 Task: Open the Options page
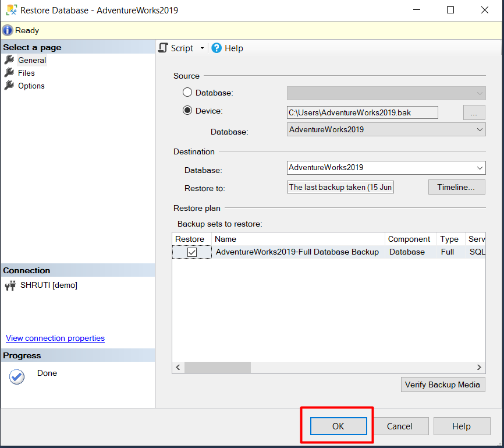click(31, 86)
